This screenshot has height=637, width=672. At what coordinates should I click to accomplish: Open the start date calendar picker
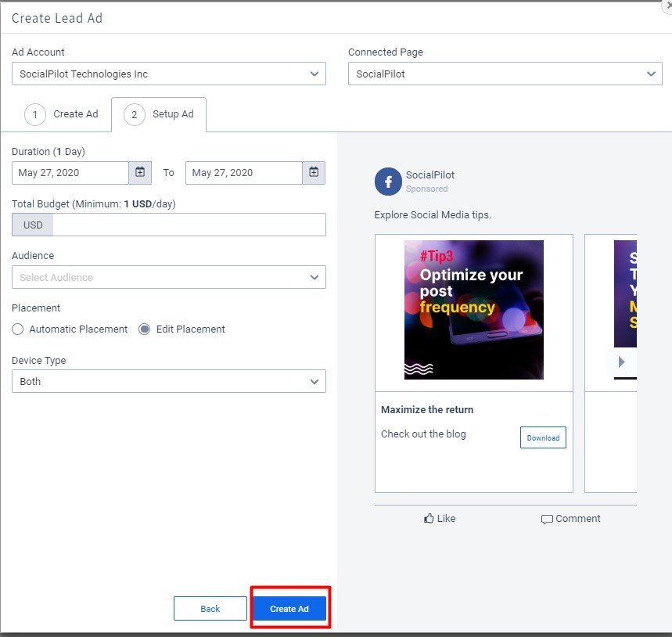tap(140, 173)
